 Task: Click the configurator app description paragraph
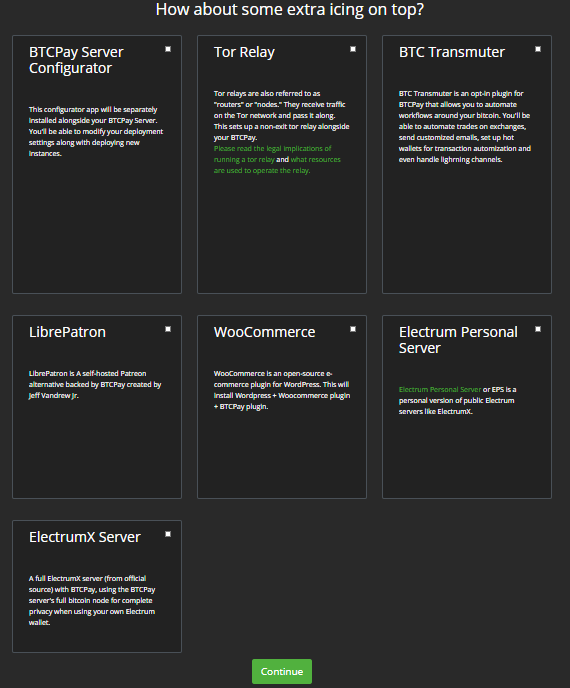pos(96,131)
